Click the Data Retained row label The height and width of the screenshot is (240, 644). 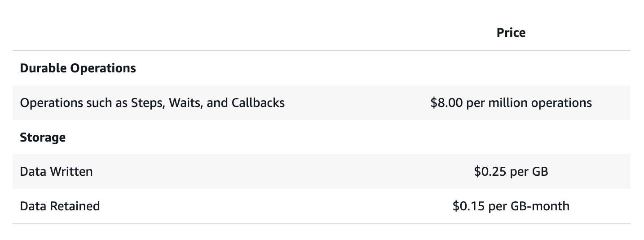[x=60, y=206]
